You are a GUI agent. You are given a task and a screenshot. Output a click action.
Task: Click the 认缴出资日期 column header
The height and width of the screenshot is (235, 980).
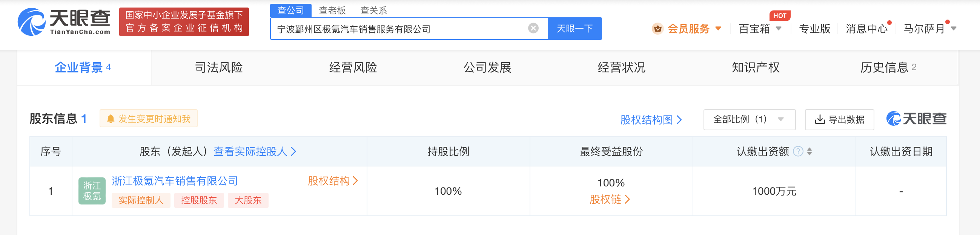pos(901,152)
